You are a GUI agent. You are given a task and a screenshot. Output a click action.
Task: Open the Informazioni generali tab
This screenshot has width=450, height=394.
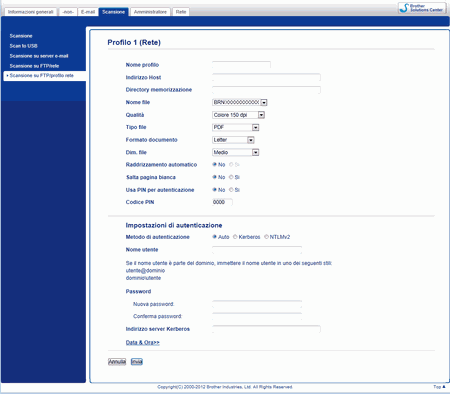pyautogui.click(x=31, y=12)
